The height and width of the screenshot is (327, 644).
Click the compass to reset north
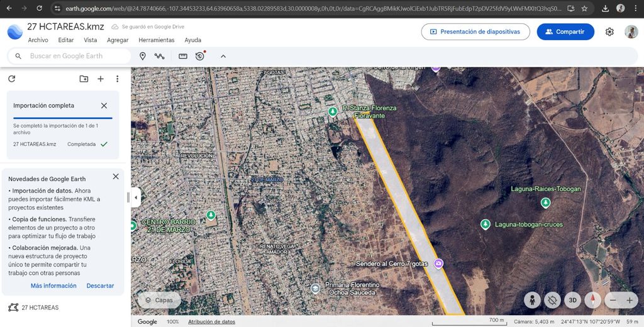click(x=592, y=301)
